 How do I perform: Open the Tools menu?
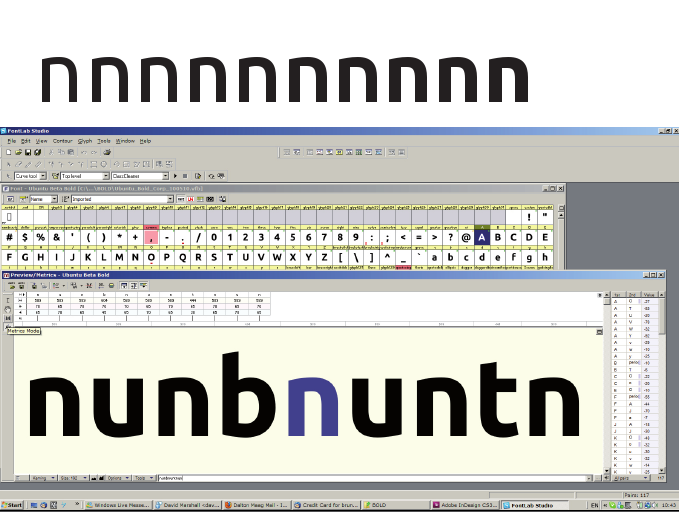(104, 141)
